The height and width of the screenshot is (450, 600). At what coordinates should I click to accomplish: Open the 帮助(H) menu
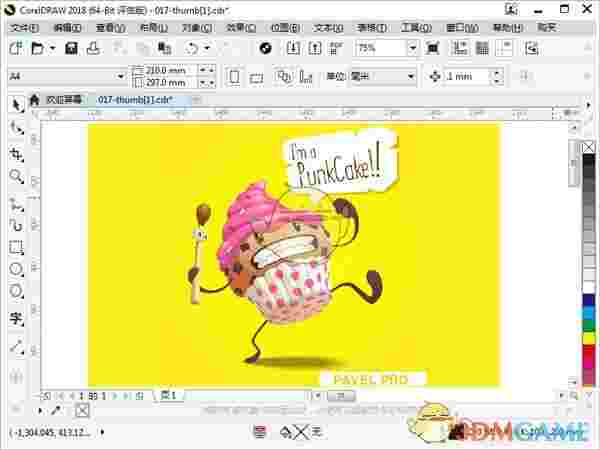point(508,28)
